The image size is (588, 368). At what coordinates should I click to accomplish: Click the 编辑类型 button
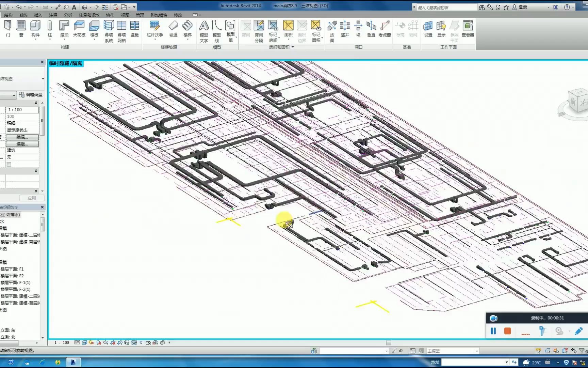tap(31, 95)
